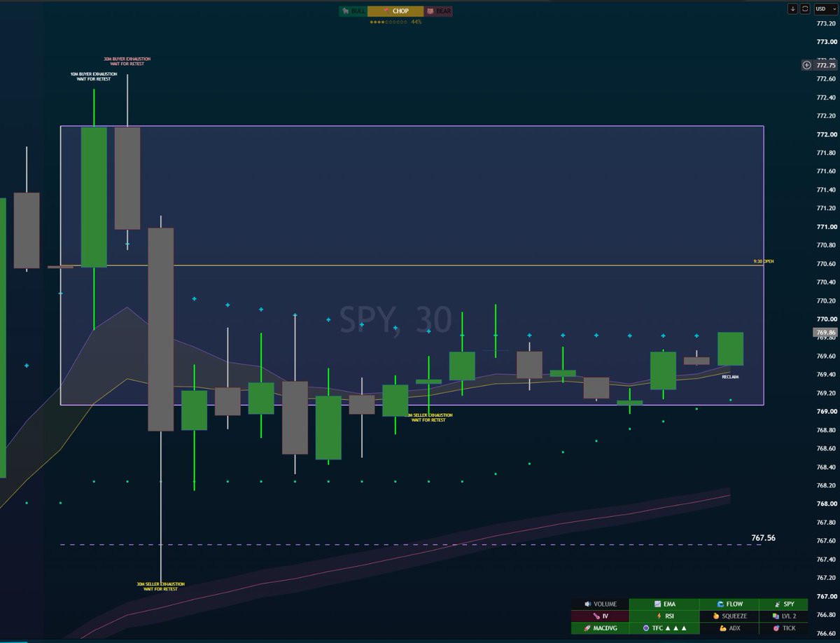Toggle the IV indicator
Screen dimensions: 840x643
[600, 616]
